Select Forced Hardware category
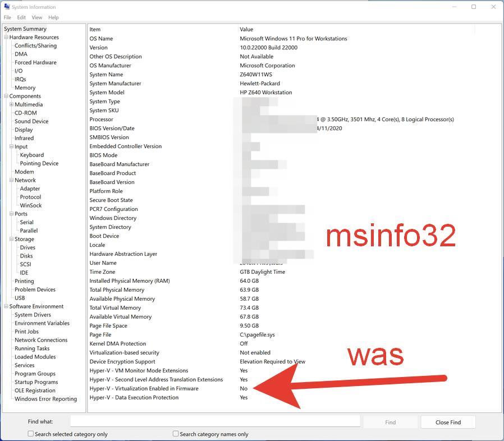The image size is (504, 441). 36,62
